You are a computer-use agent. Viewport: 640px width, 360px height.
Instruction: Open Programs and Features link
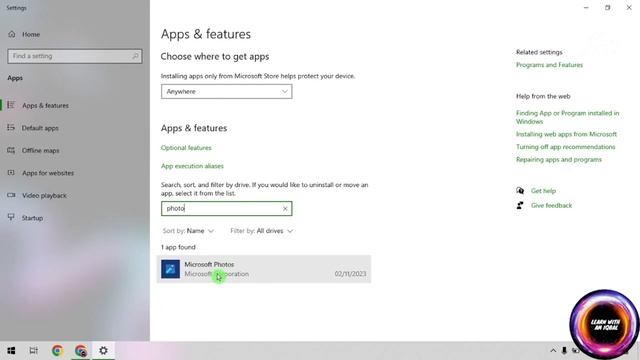549,65
